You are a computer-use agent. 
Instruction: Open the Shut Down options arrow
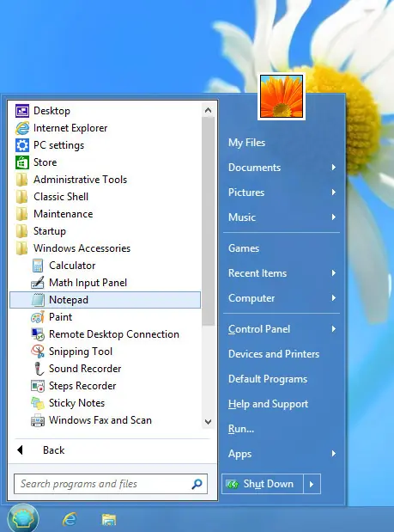point(312,484)
